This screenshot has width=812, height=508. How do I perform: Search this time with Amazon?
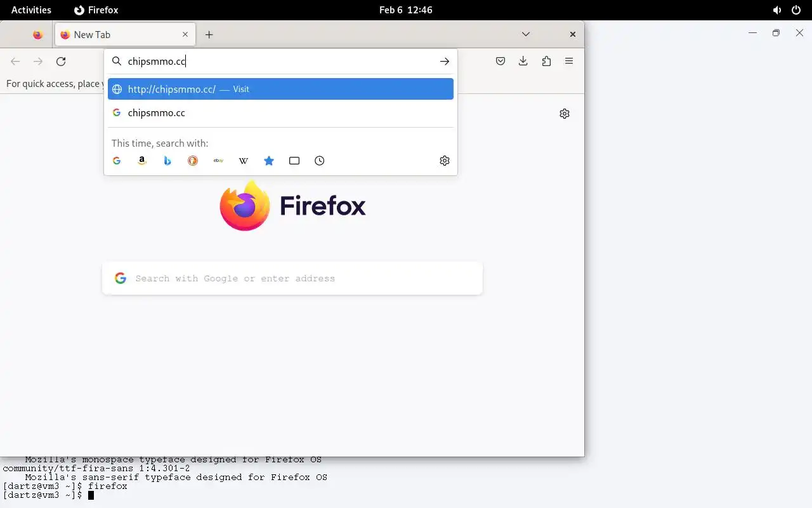(x=142, y=161)
